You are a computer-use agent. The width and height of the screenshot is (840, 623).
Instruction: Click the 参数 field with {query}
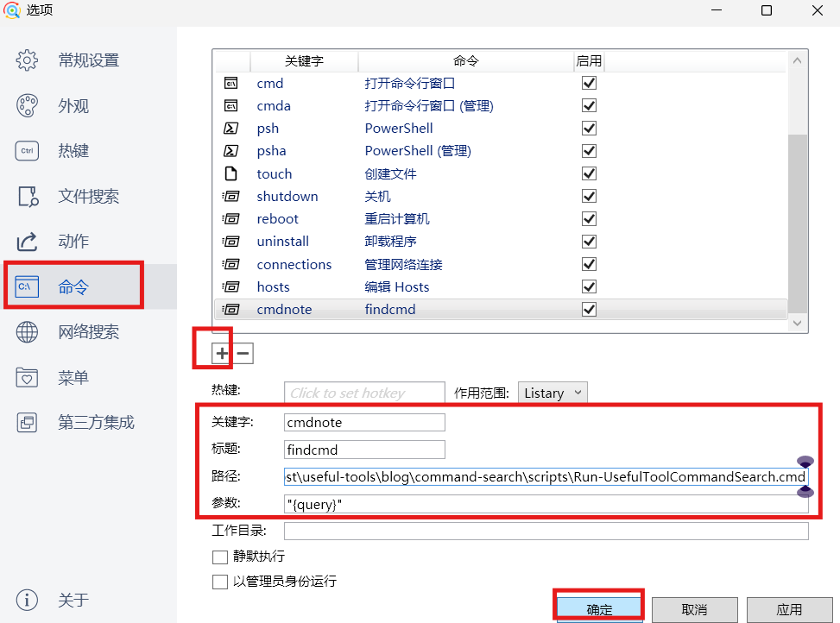click(546, 504)
